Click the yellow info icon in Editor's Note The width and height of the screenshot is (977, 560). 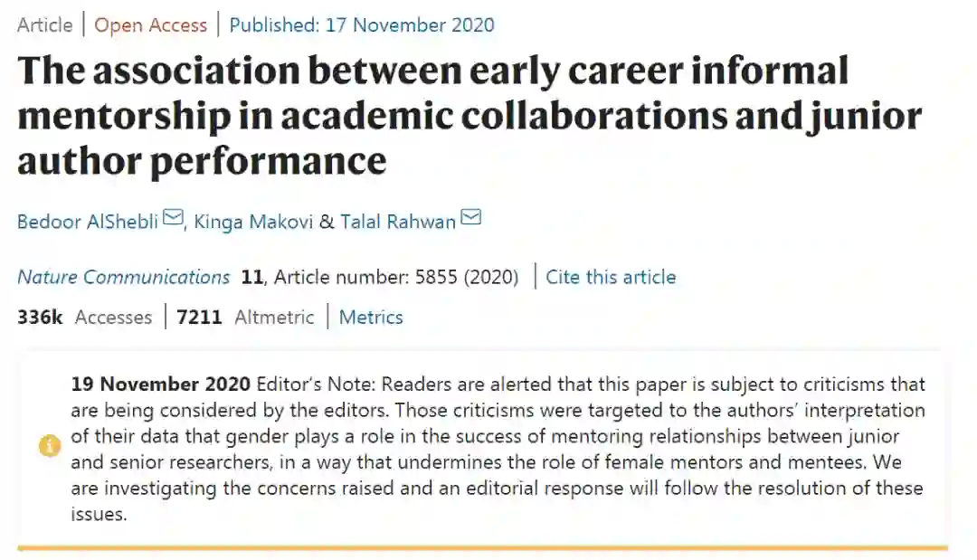point(49,446)
